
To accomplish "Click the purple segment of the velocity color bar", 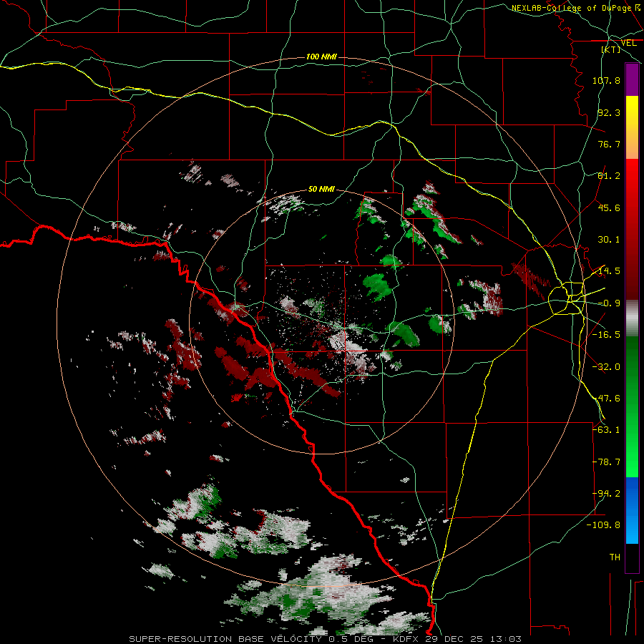I will 632,79.
